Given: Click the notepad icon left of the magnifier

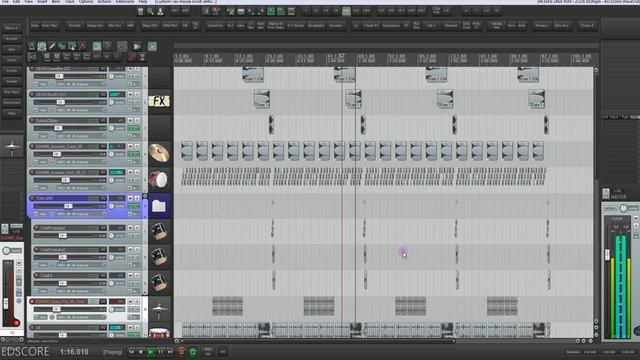Looking at the screenshot, I should click(140, 11).
